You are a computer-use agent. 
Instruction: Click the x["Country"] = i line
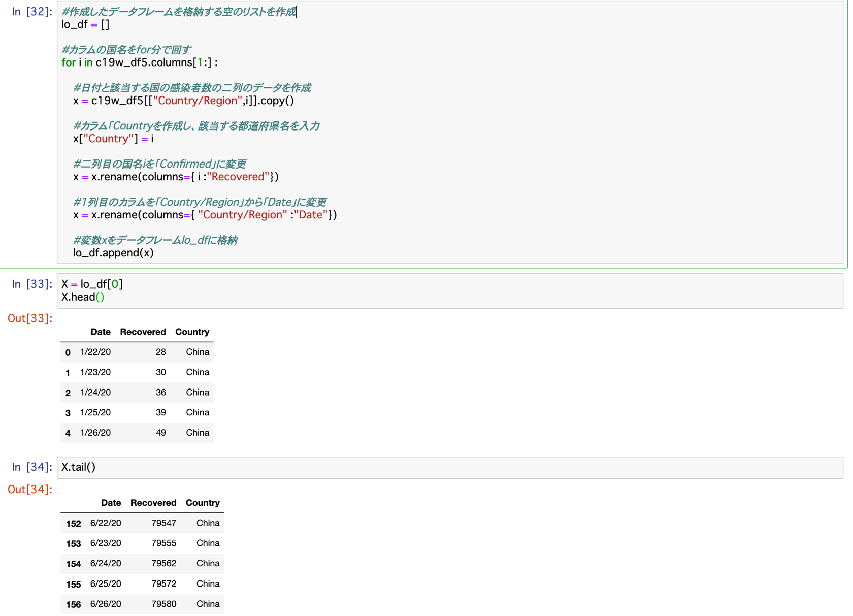pyautogui.click(x=113, y=139)
